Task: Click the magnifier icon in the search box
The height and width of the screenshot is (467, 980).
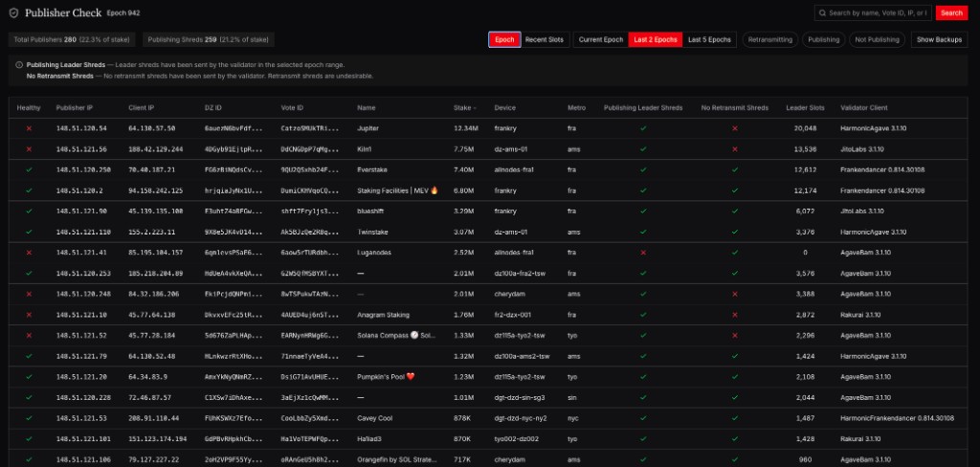Action: coord(822,12)
